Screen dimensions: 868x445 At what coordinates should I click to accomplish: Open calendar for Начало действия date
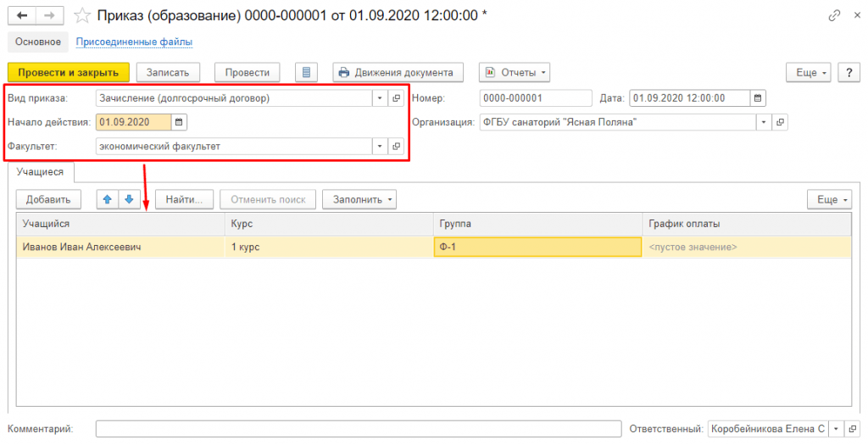click(179, 122)
